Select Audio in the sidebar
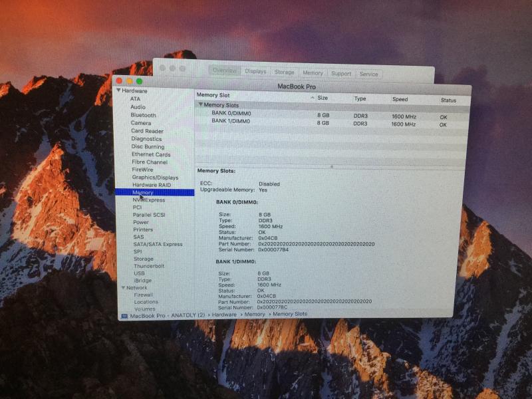Image resolution: width=532 pixels, height=399 pixels. point(138,107)
